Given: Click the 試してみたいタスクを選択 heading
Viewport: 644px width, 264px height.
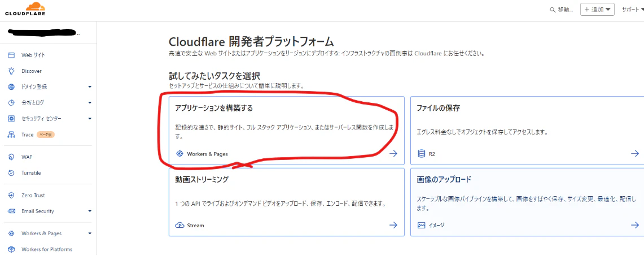Looking at the screenshot, I should (215, 76).
